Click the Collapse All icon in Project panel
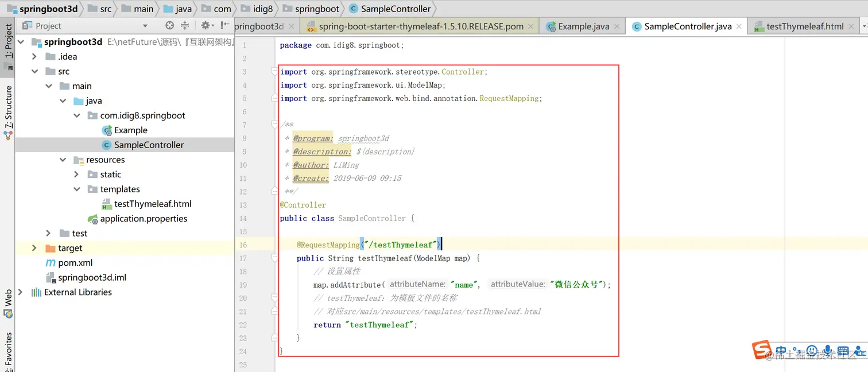The image size is (868, 372). pos(185,25)
